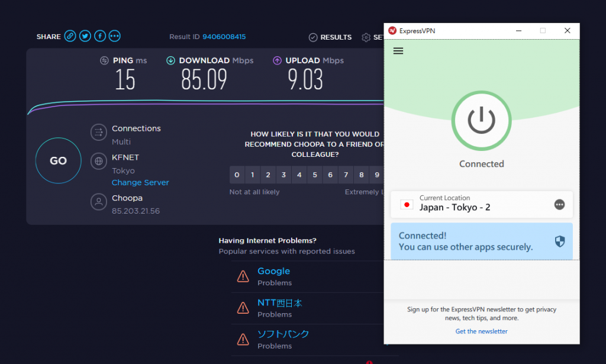Image resolution: width=606 pixels, height=364 pixels.
Task: Click the 'Connected' status text in ExpressVPN
Action: [x=482, y=164]
